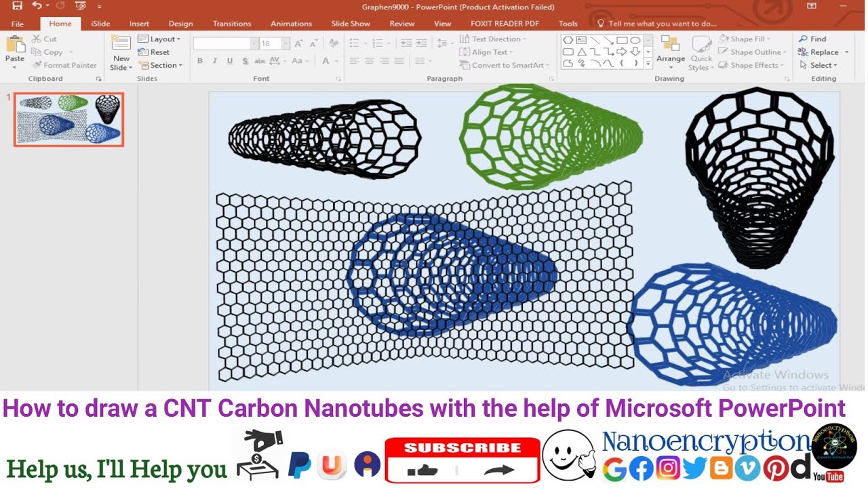
Task: Undo the last action
Action: (37, 6)
